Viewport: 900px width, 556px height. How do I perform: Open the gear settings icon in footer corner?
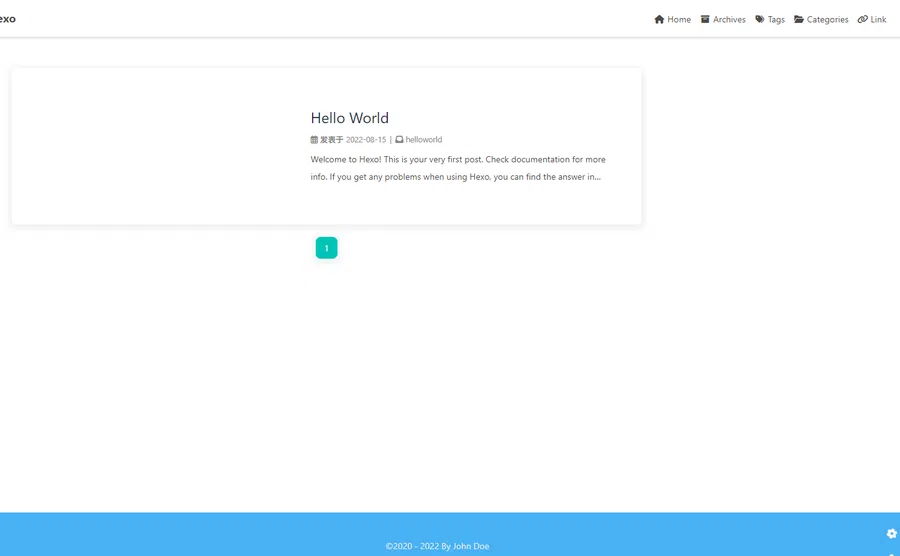[x=891, y=534]
